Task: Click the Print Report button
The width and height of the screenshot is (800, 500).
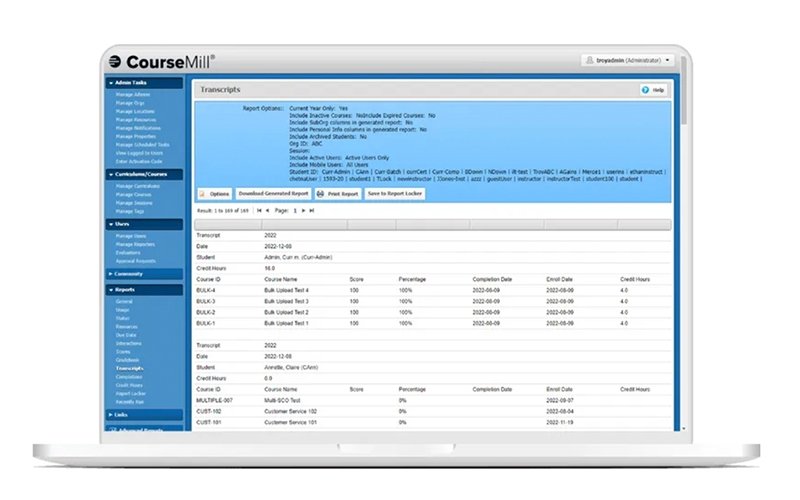Action: click(338, 194)
